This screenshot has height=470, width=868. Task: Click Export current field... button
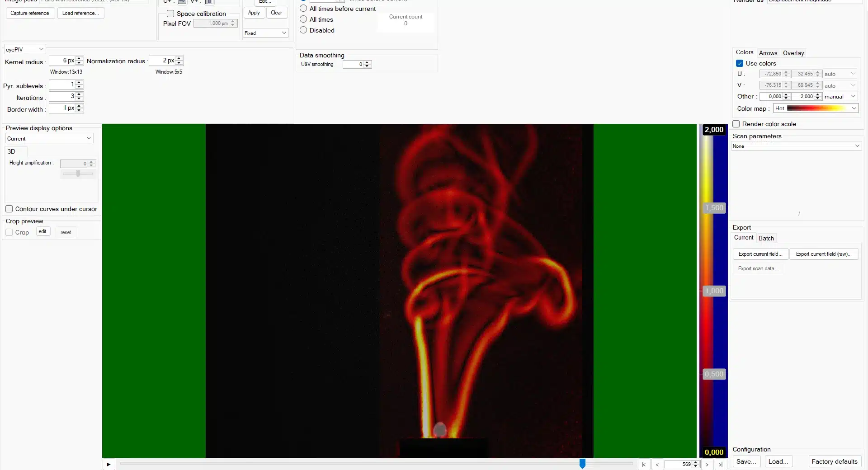[x=760, y=254]
